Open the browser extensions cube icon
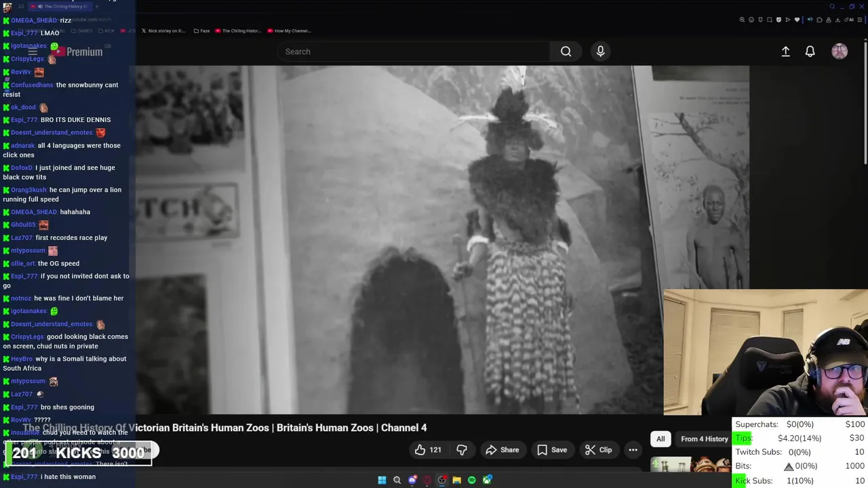 tap(819, 20)
